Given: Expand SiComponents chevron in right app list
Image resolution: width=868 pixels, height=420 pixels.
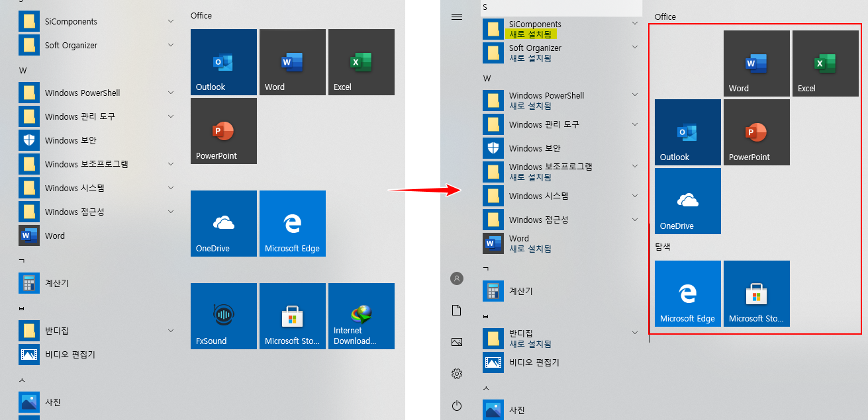Looking at the screenshot, I should tap(635, 23).
